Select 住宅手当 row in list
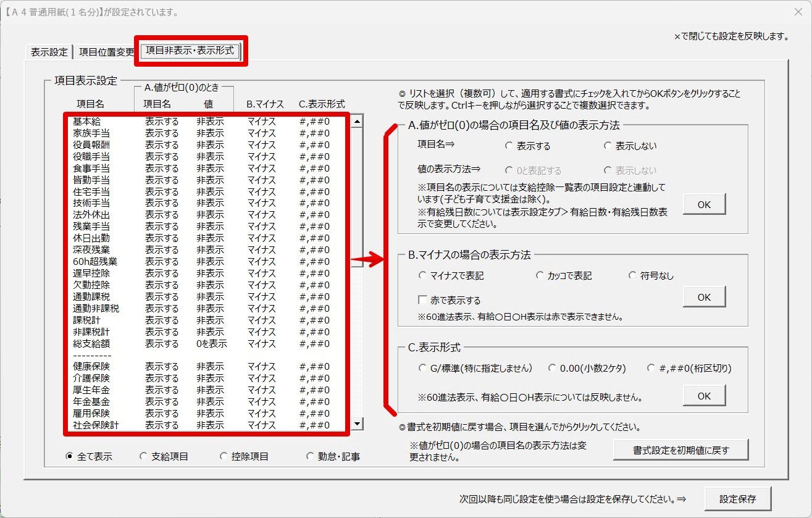The width and height of the screenshot is (812, 518). [x=208, y=192]
